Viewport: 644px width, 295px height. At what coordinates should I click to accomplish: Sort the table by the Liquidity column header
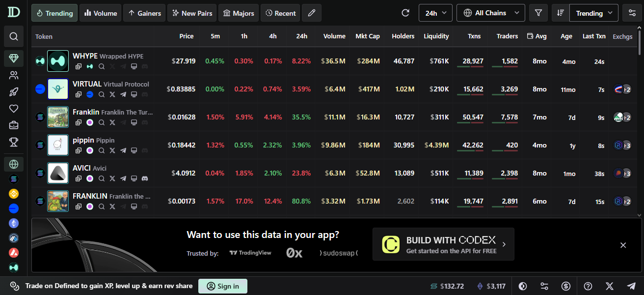[436, 36]
